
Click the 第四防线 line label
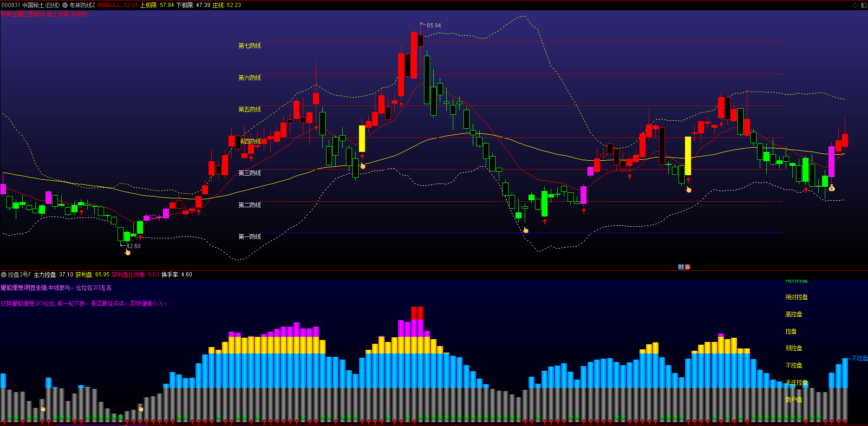click(x=250, y=141)
